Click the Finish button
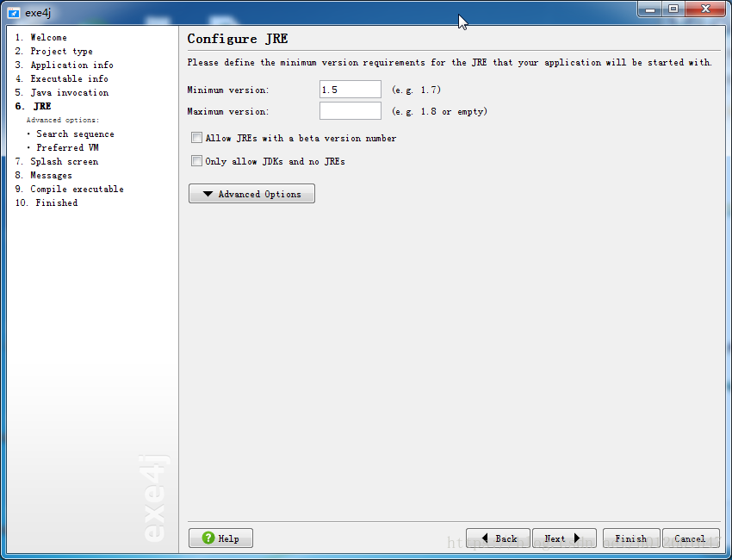Viewport: 732px width, 560px height. click(631, 538)
